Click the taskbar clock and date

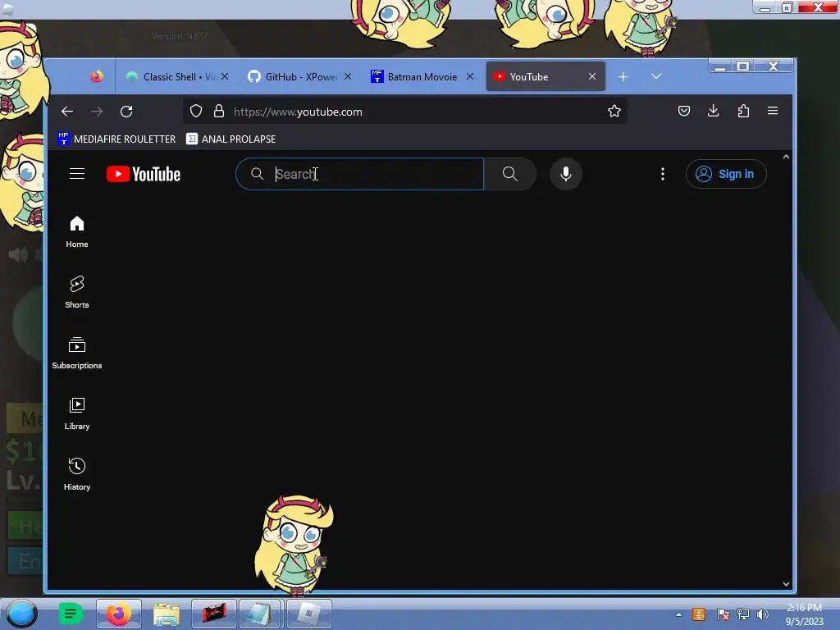pos(804,614)
